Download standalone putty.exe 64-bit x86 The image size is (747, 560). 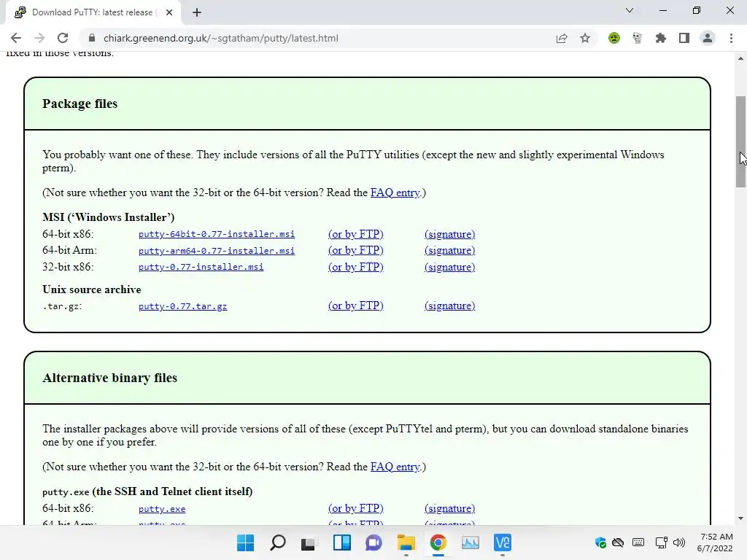[x=162, y=509]
